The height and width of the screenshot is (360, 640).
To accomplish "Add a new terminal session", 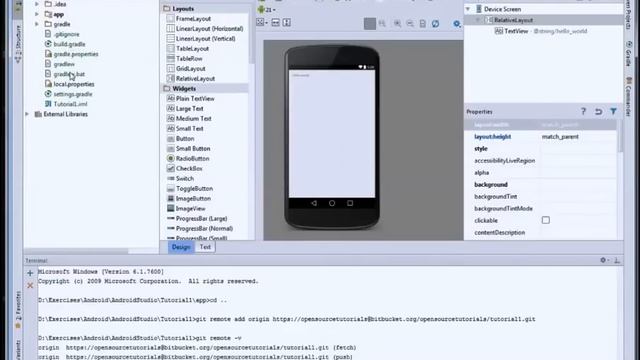I will pyautogui.click(x=30, y=273).
